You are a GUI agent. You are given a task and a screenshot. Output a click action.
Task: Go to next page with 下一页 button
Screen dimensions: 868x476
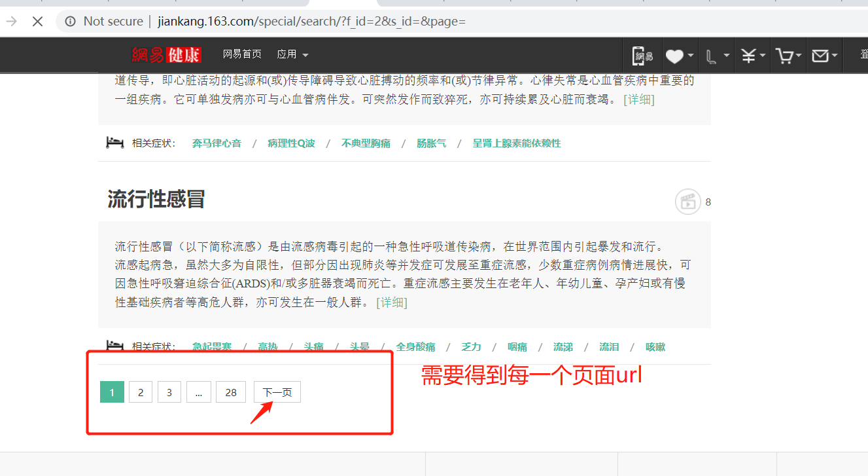tap(277, 392)
